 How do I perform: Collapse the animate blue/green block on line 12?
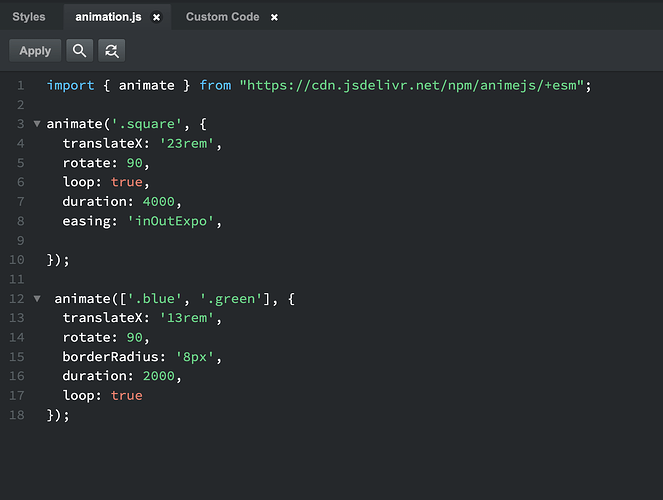37,299
